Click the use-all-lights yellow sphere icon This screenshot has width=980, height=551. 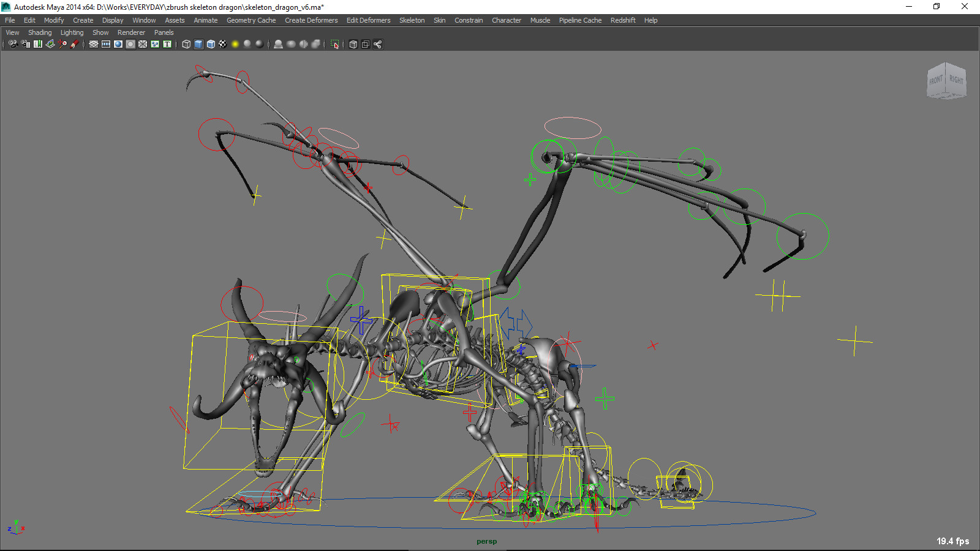tap(235, 44)
